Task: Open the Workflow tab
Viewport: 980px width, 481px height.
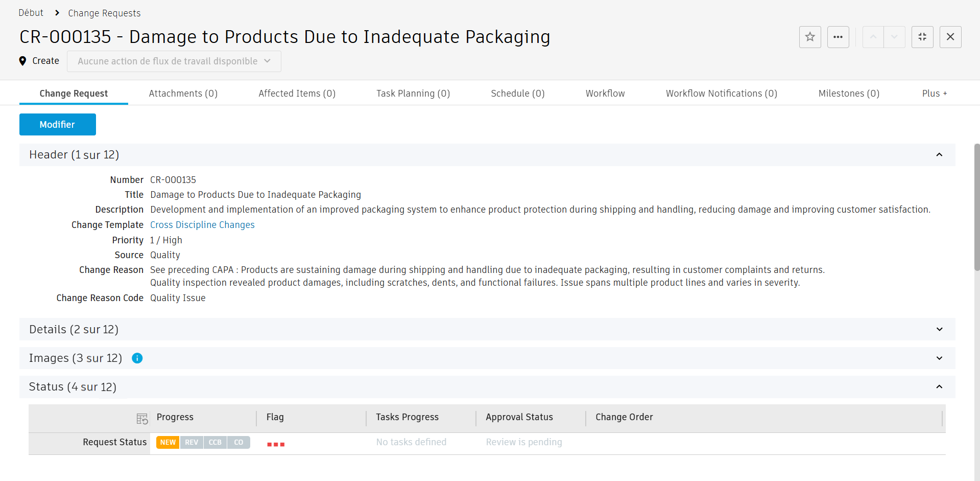Action: tap(605, 94)
